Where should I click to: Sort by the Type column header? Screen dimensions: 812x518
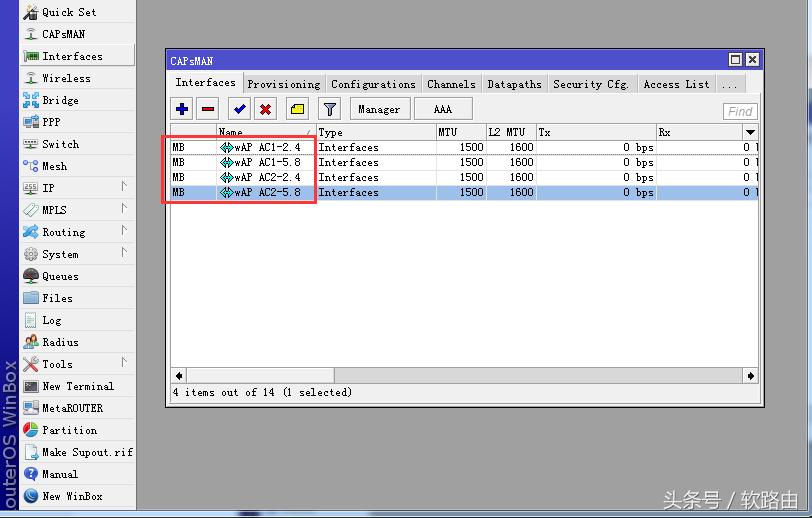[x=376, y=133]
